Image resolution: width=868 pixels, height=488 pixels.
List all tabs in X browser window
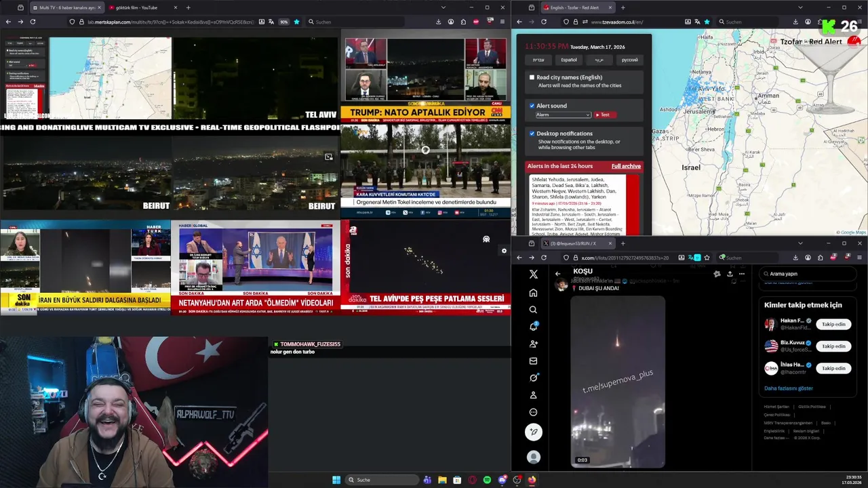click(x=800, y=243)
